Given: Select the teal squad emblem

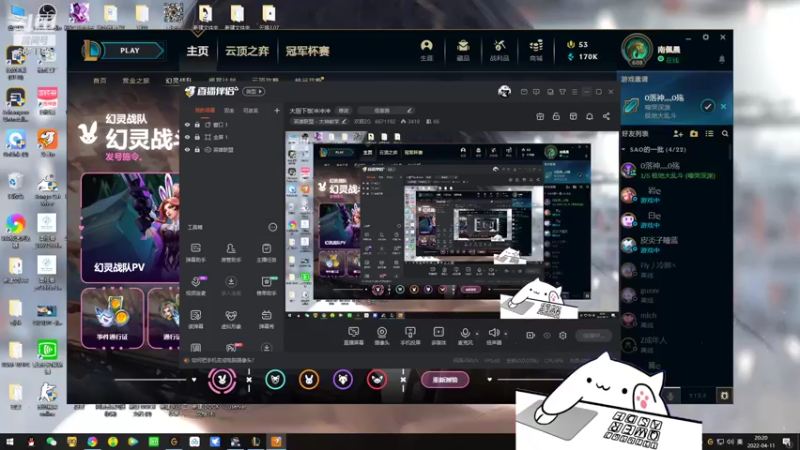Looking at the screenshot, I should pyautogui.click(x=275, y=380).
